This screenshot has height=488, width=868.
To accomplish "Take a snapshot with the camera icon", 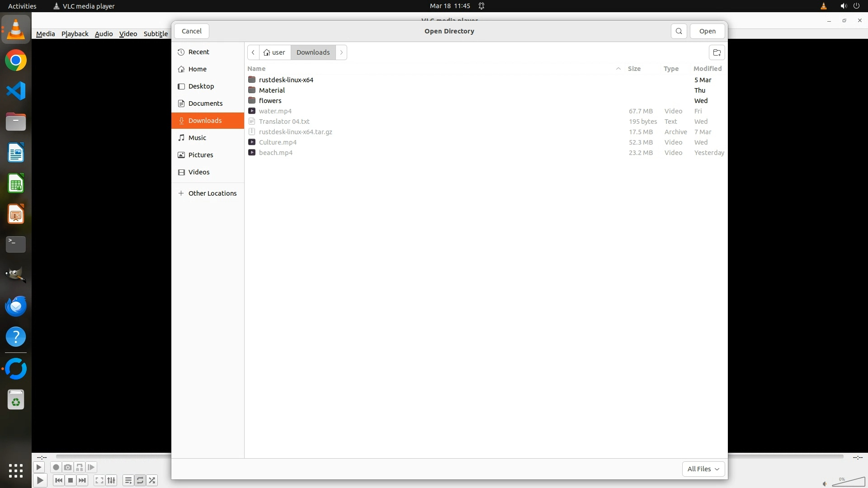I will coord(68,467).
